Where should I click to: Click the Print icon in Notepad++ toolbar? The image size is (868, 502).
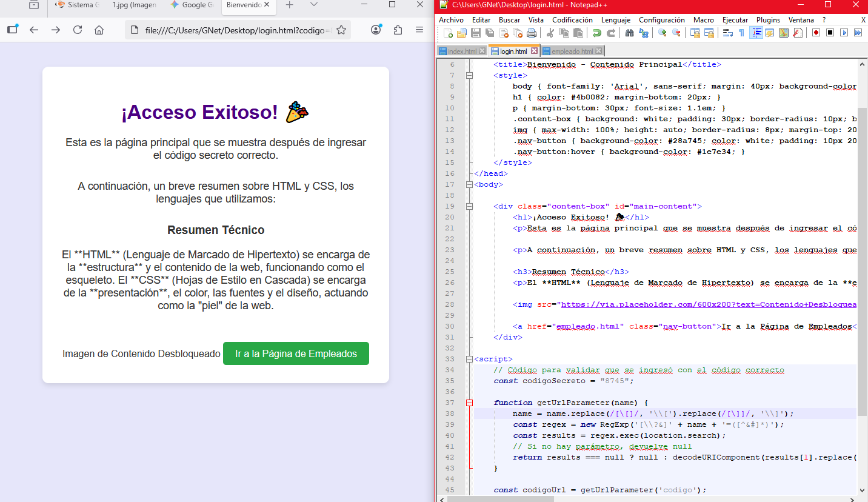532,33
